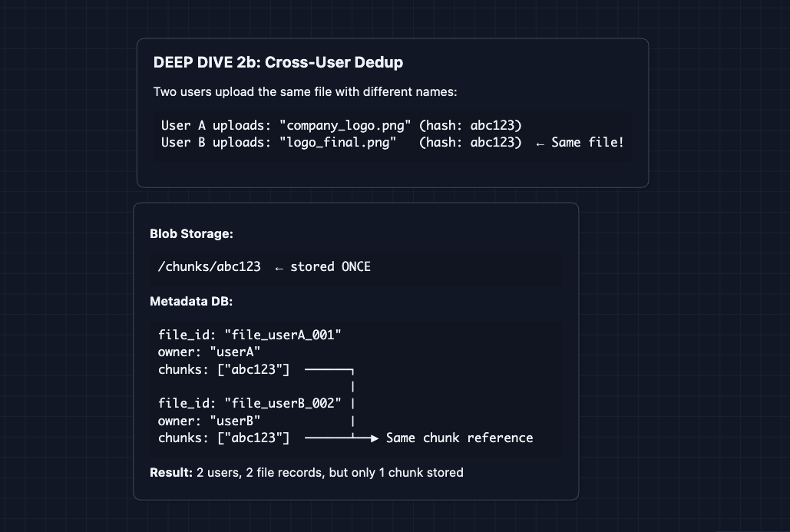Image resolution: width=790 pixels, height=532 pixels.
Task: Click the chunks array under owner userA
Action: tap(223, 370)
